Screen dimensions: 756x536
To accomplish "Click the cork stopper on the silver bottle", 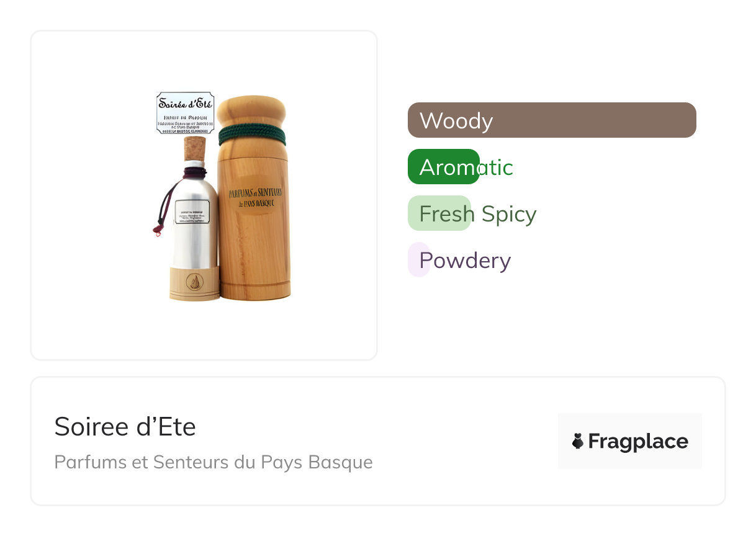I will click(x=195, y=150).
